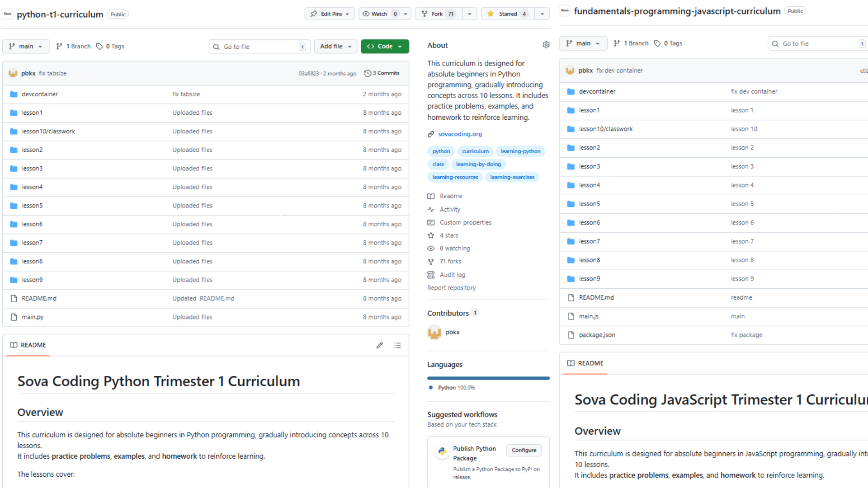The height and width of the screenshot is (488, 868).
Task: Open the green Code dropdown menu
Action: [x=385, y=46]
